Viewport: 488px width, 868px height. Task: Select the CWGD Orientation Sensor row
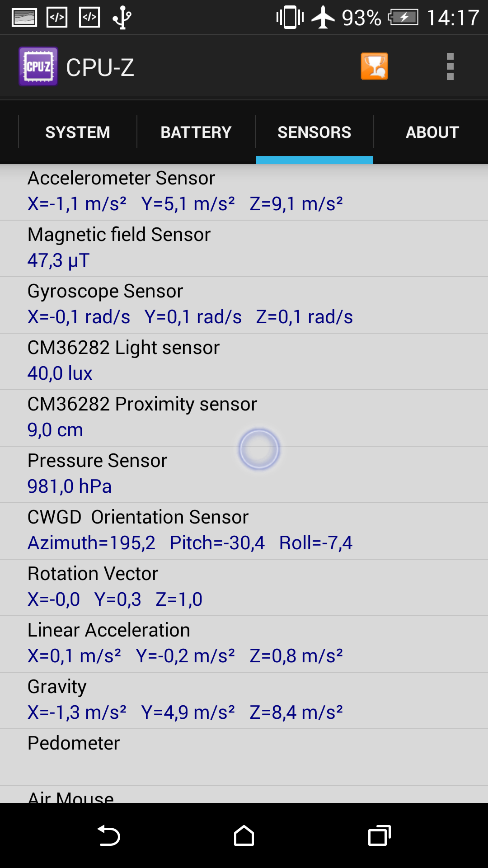[244, 531]
